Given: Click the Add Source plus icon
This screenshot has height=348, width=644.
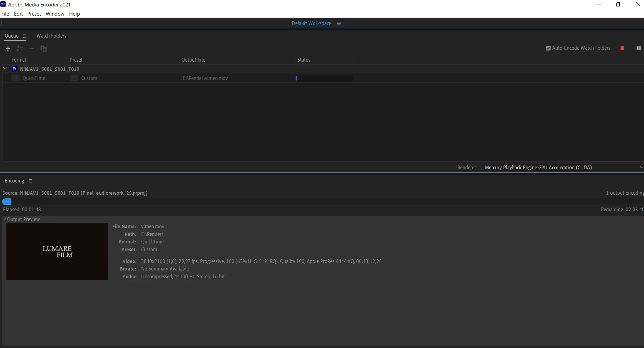Looking at the screenshot, I should [8, 49].
